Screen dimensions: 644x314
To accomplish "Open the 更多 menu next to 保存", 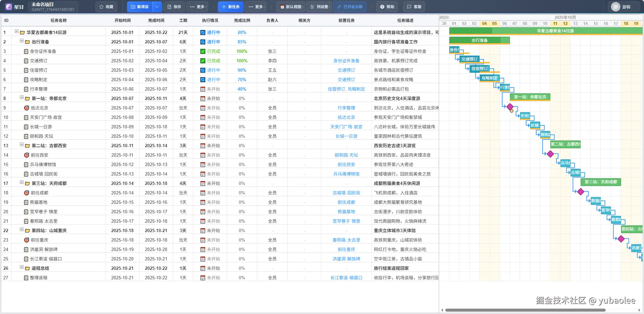I will click(x=197, y=6).
